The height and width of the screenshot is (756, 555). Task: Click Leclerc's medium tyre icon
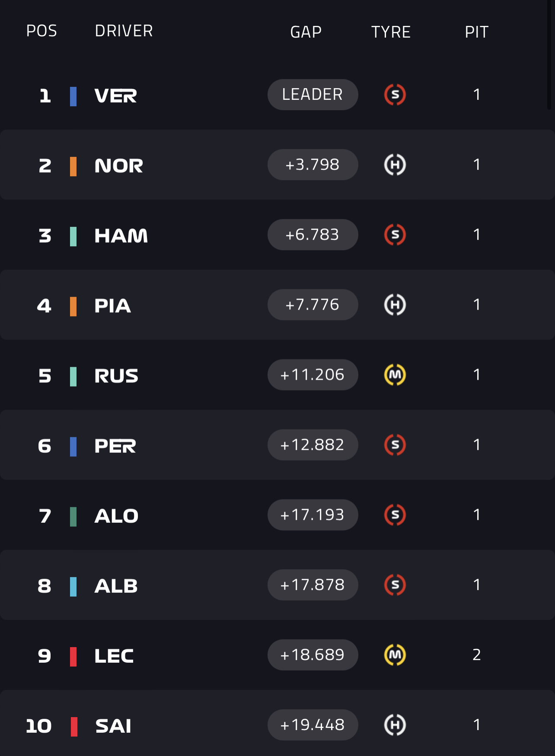tap(395, 654)
